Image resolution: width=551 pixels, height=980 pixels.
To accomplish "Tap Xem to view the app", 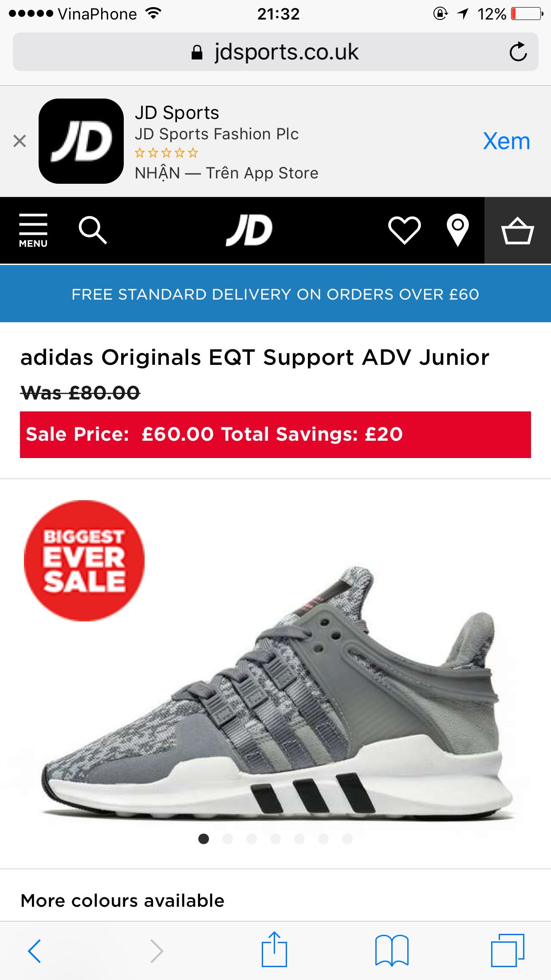I will click(x=506, y=141).
